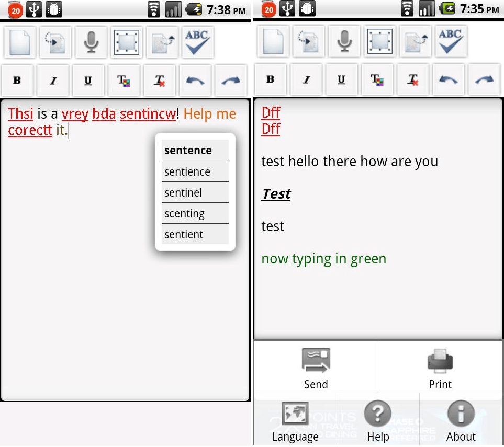
Task: Toggle bold formatting in left screen
Action: [17, 81]
